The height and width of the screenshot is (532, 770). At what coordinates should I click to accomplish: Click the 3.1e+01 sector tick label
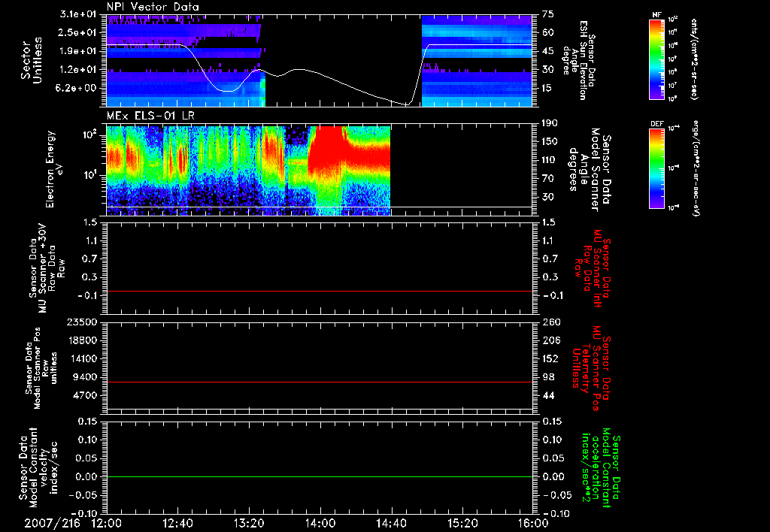point(78,14)
